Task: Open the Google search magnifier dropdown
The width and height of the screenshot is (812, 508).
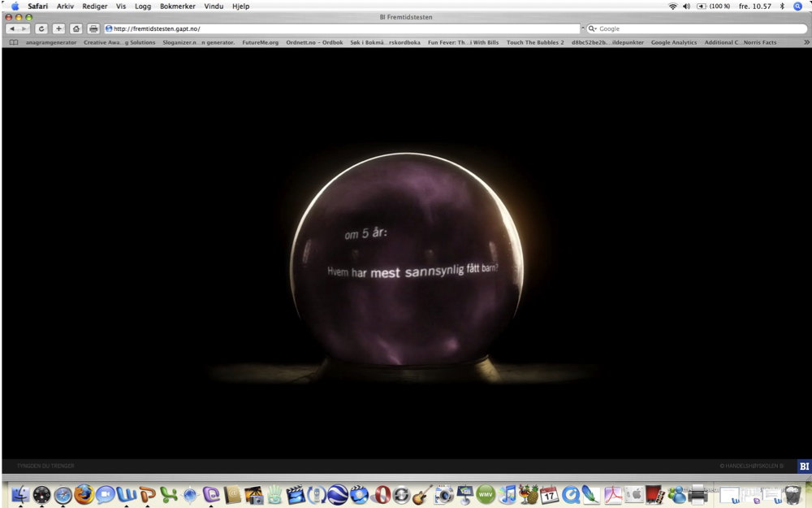Action: [x=592, y=29]
